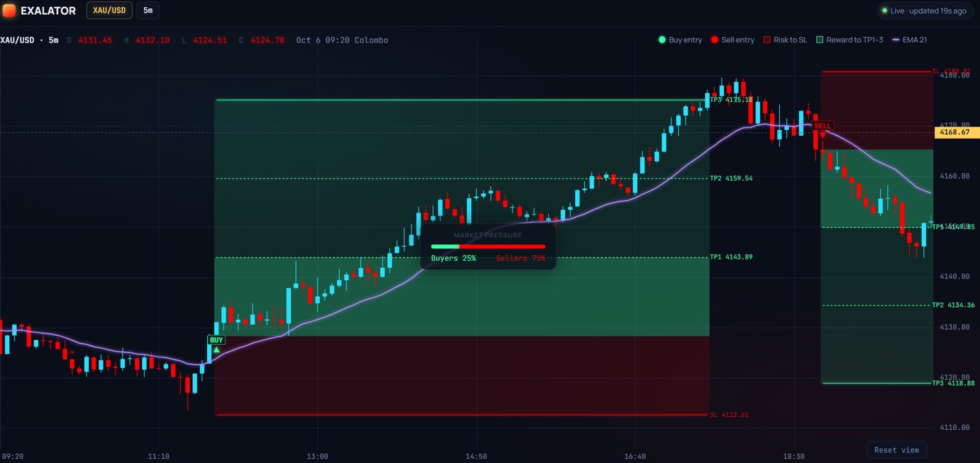Viewport: 980px width, 463px height.
Task: Click the Exalator orange logo icon
Action: point(9,10)
